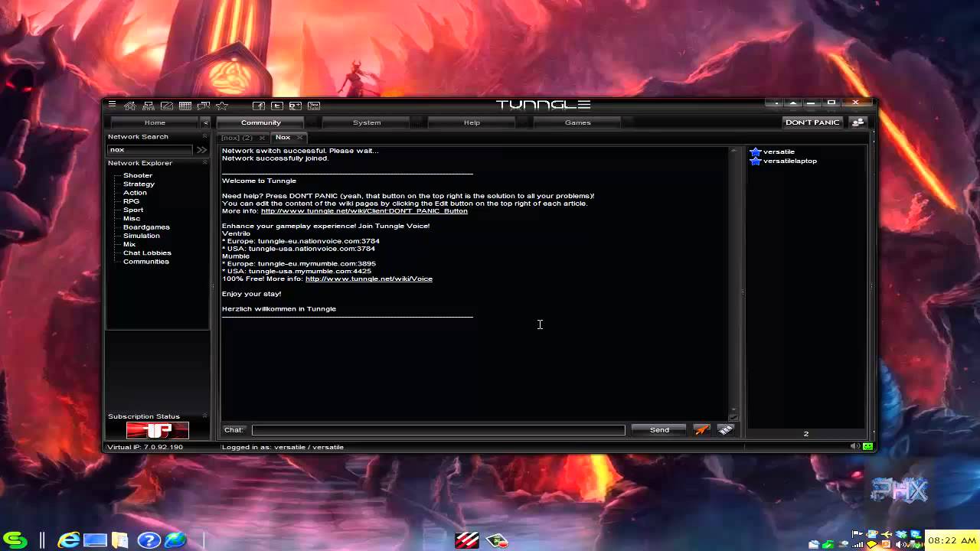Click the star icon next to versatile user
This screenshot has width=980, height=551.
(x=756, y=152)
